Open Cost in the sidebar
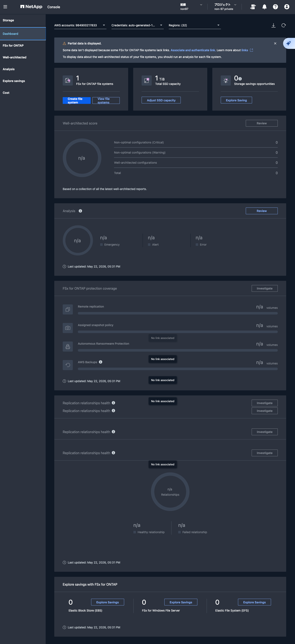This screenshot has height=644, width=295. (23, 92)
